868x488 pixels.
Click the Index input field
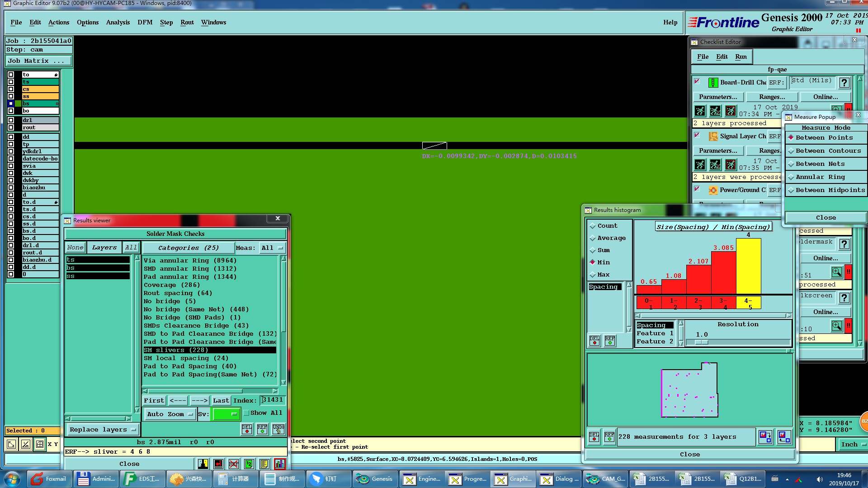[x=273, y=400]
